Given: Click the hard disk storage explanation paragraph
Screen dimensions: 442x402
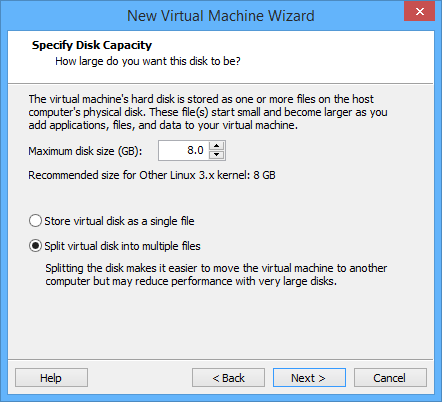Looking at the screenshot, I should pyautogui.click(x=208, y=112).
